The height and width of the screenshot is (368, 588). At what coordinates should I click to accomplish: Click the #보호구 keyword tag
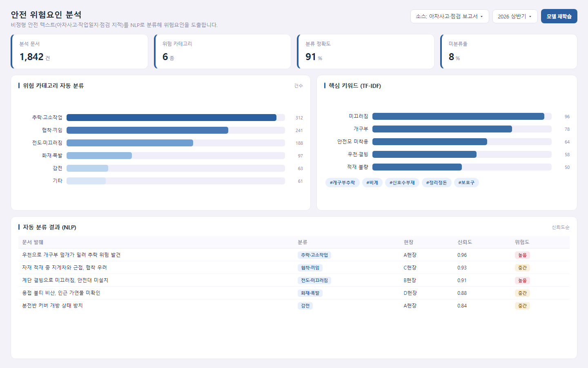[x=466, y=183]
